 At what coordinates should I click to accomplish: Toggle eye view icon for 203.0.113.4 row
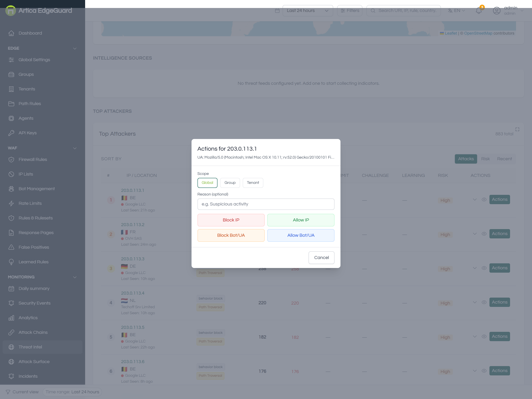point(484,302)
